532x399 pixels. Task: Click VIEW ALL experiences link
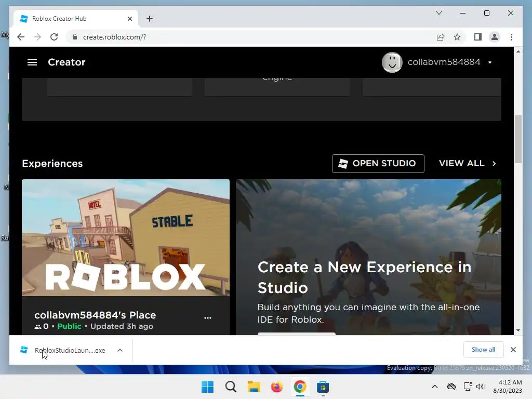(x=467, y=164)
